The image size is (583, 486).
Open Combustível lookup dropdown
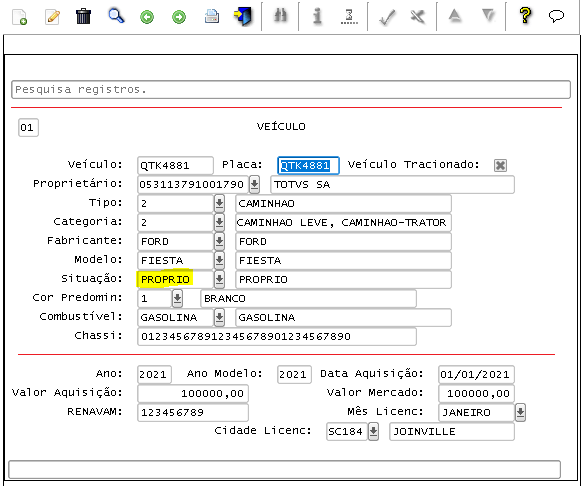[219, 317]
